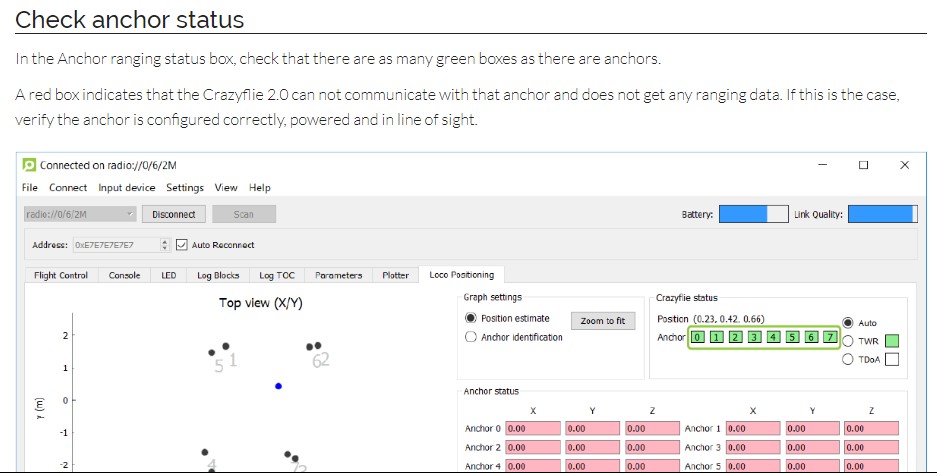Click the Battery level bar
Image resolution: width=937 pixels, height=473 pixels.
754,214
